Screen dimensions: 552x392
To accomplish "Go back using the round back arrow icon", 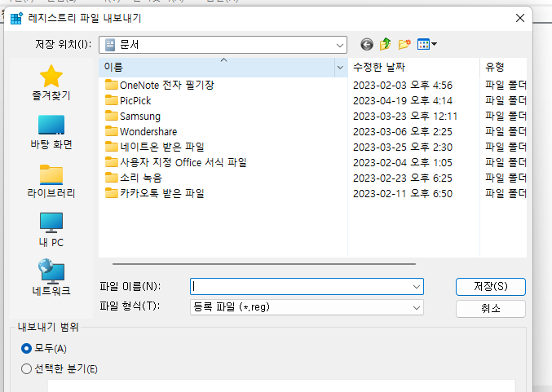I will click(x=366, y=44).
